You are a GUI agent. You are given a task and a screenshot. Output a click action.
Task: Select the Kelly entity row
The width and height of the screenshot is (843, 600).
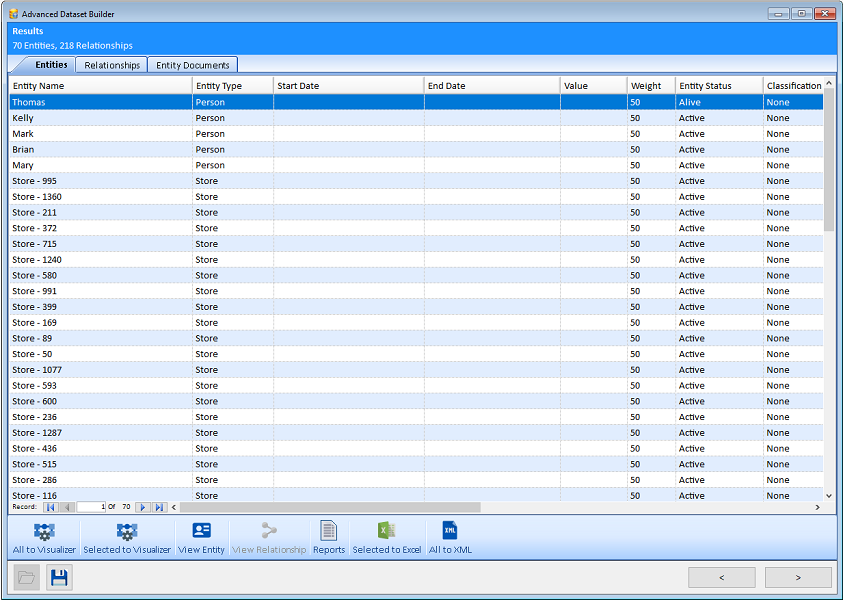pyautogui.click(x=100, y=118)
